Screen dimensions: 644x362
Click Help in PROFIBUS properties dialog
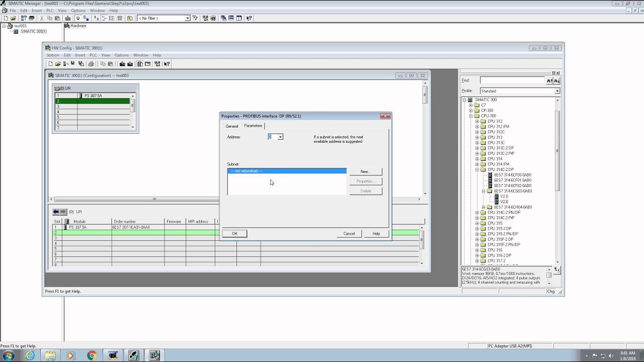pos(376,233)
